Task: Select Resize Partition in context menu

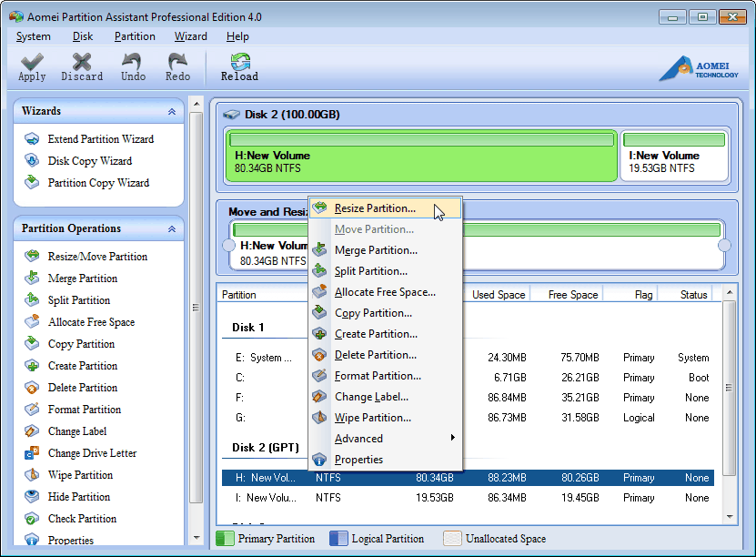Action: point(374,208)
